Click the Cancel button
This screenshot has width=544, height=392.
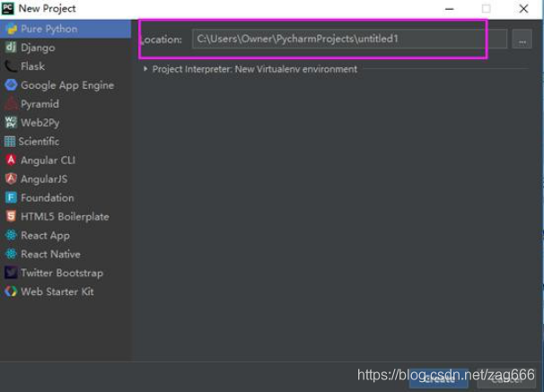pos(506,379)
